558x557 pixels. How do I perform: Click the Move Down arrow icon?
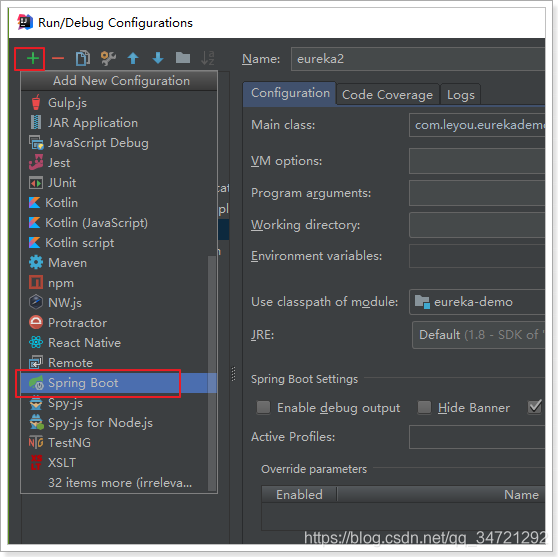[x=158, y=58]
